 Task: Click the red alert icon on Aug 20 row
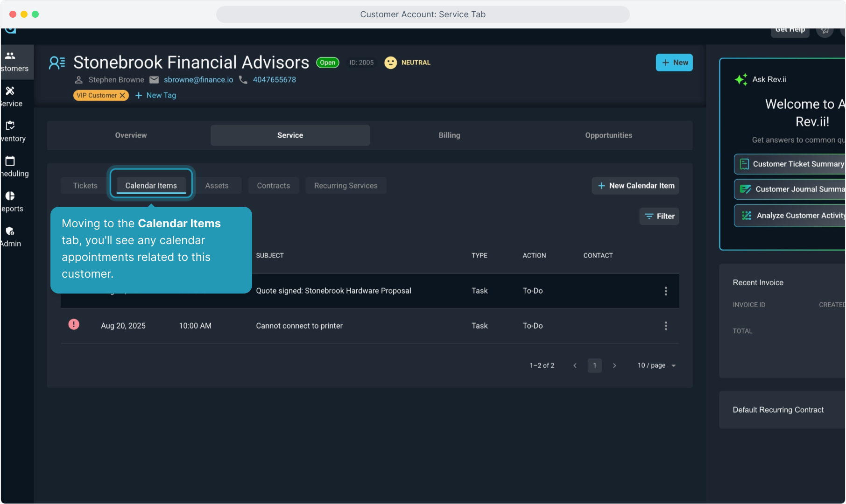74,324
